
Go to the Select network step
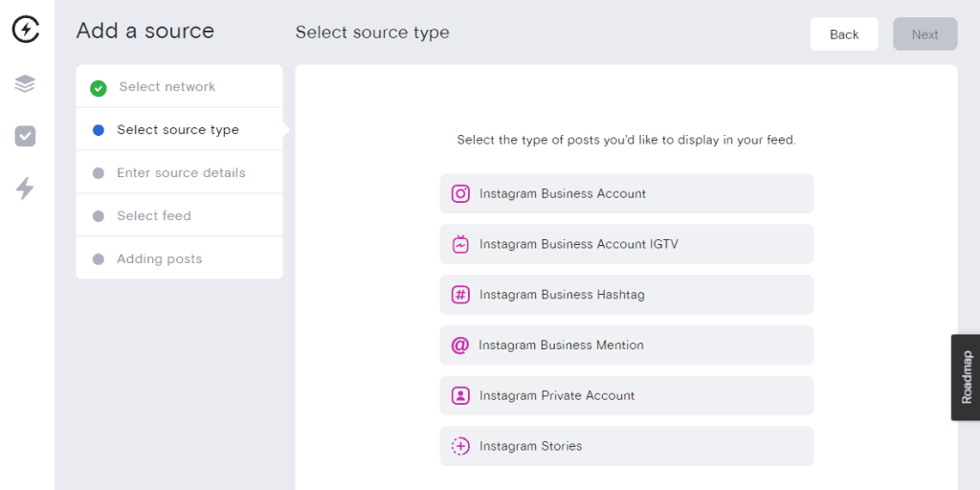(x=179, y=87)
